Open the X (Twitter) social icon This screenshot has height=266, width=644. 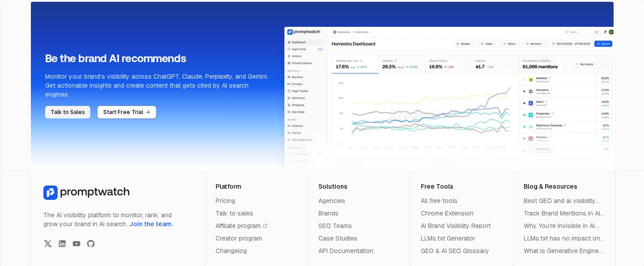48,244
